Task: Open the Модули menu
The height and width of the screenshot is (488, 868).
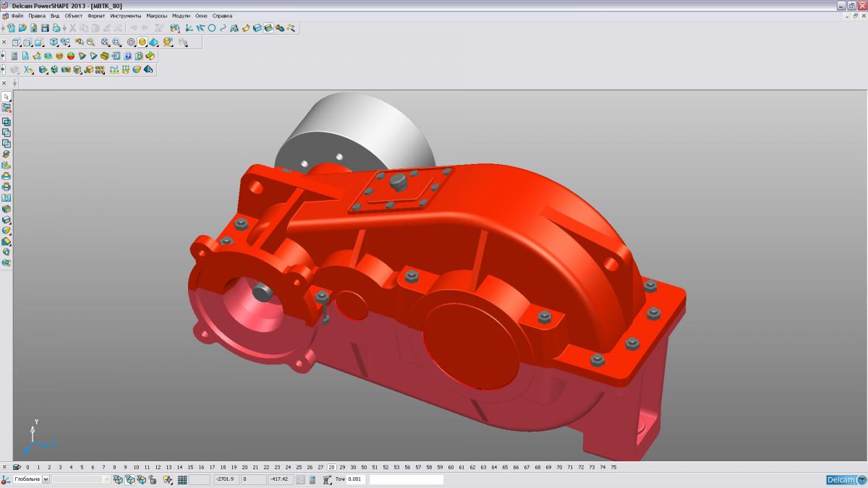Action: 181,15
